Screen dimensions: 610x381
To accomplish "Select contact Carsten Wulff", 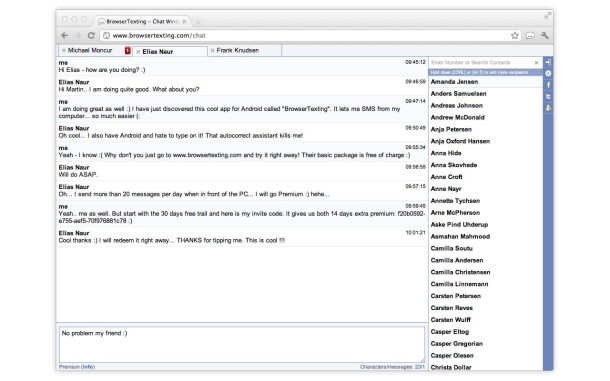I will 486,320.
